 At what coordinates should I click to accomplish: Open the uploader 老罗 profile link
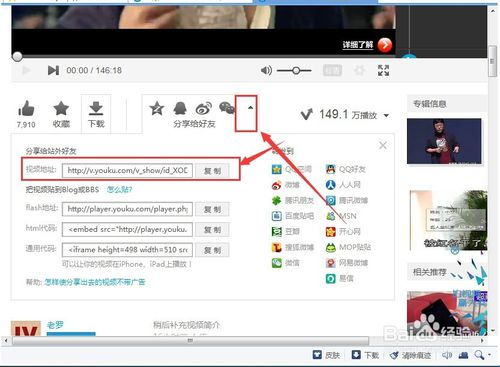(55, 325)
